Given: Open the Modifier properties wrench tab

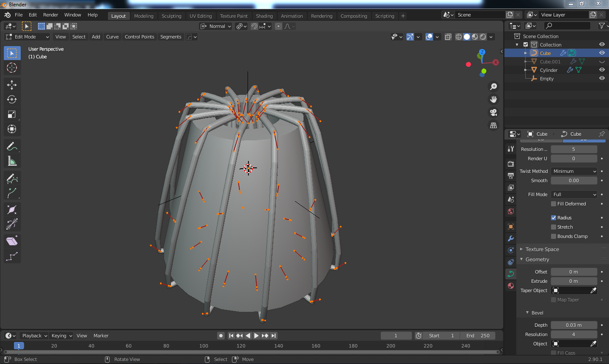Looking at the screenshot, I should pos(511,238).
